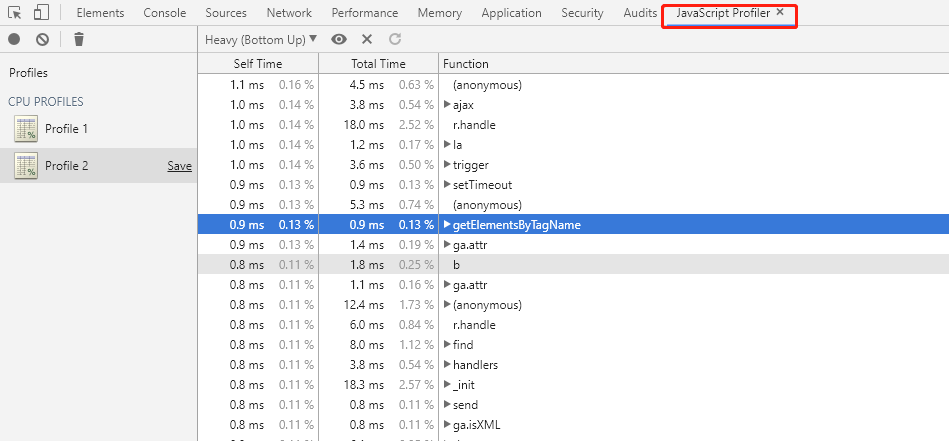Activate the inspect element picker icon
Viewport: 949px width, 441px height.
tap(15, 13)
